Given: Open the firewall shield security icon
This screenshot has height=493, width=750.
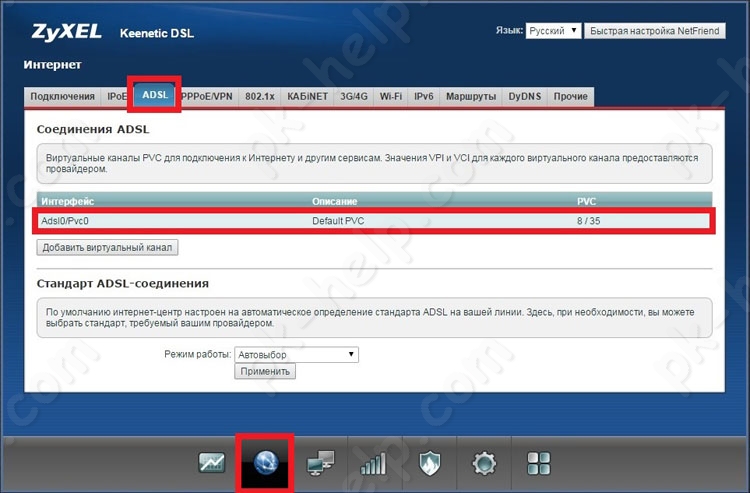Looking at the screenshot, I should click(430, 463).
